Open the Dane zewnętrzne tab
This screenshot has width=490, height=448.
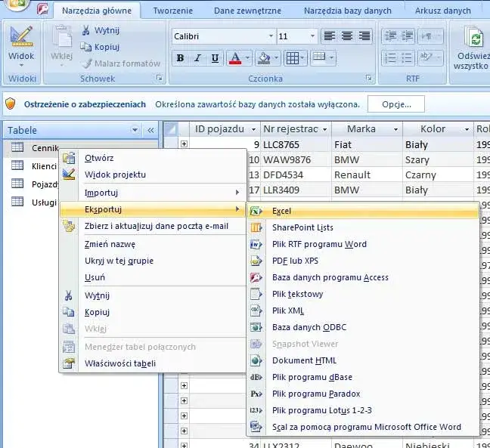pos(247,11)
